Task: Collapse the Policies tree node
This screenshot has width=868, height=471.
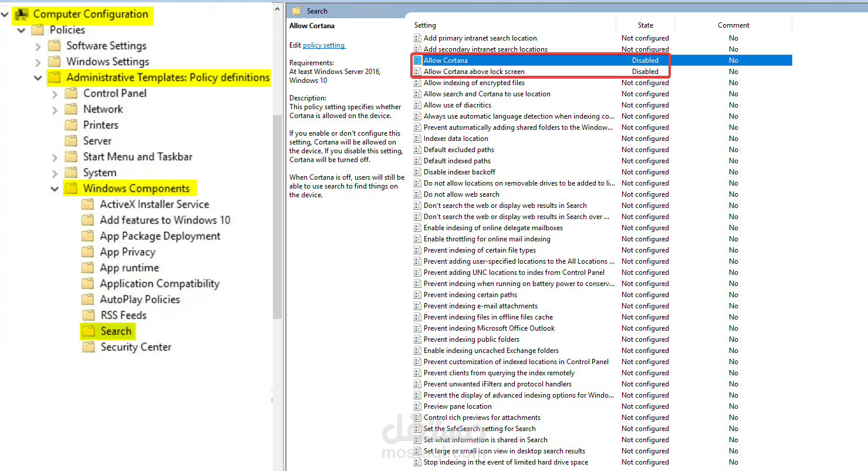Action: point(22,30)
